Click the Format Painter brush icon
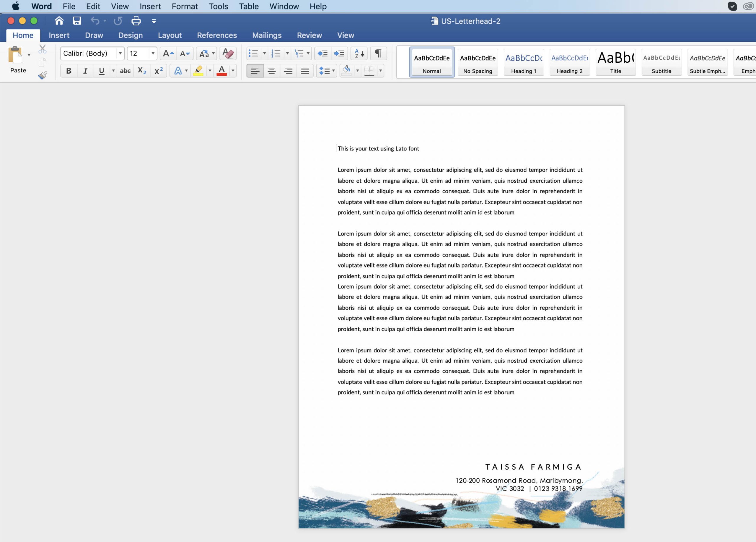 (42, 75)
